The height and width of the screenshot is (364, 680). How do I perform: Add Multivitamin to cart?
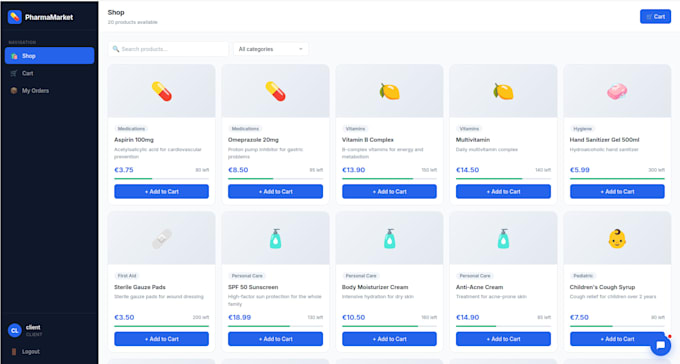coord(503,191)
